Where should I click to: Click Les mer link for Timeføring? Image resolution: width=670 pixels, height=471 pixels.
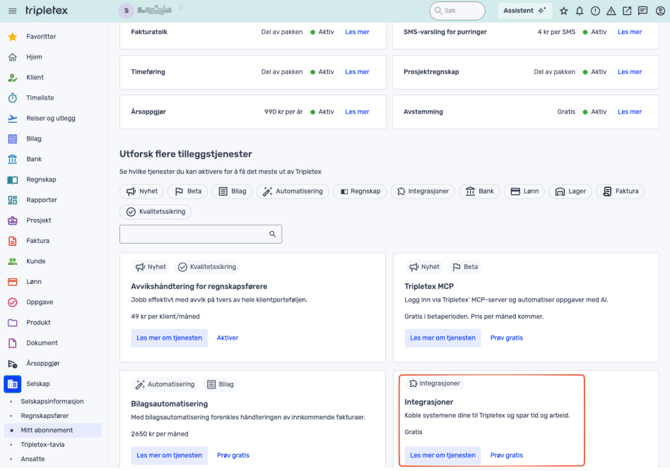357,72
